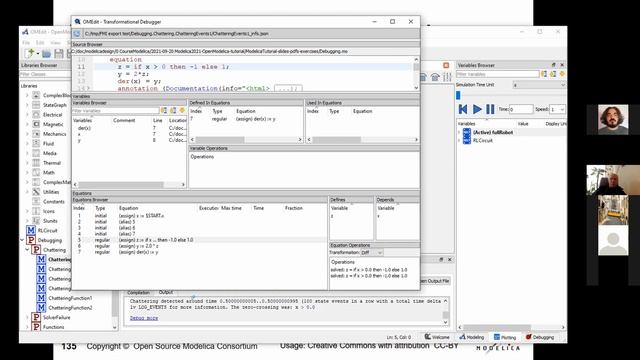
Task: Switch to the Welcome perspective
Action: (437, 337)
